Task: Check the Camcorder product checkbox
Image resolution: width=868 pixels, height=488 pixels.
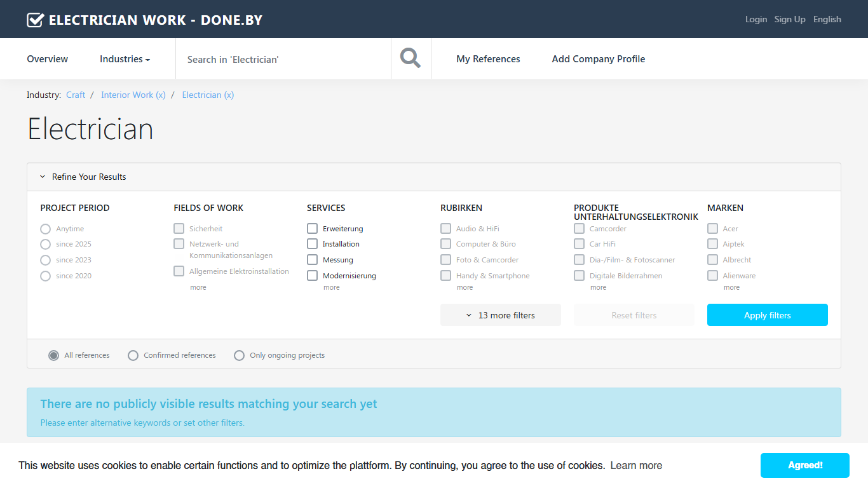Action: (580, 228)
